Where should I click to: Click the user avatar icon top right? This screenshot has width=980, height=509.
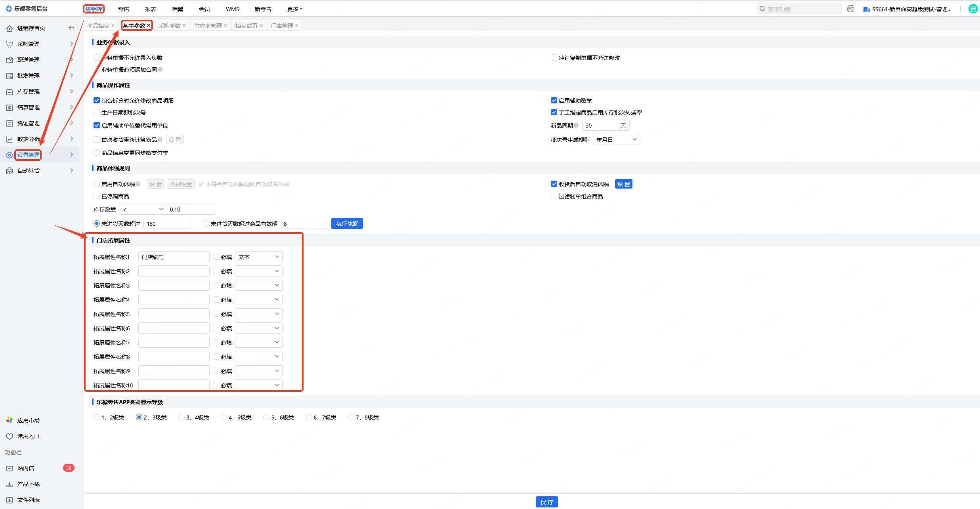973,9
